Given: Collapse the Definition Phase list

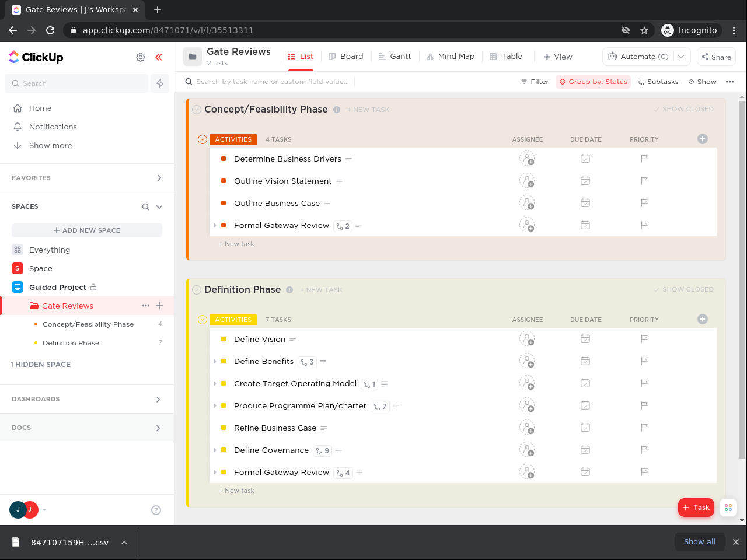Looking at the screenshot, I should pyautogui.click(x=197, y=290).
